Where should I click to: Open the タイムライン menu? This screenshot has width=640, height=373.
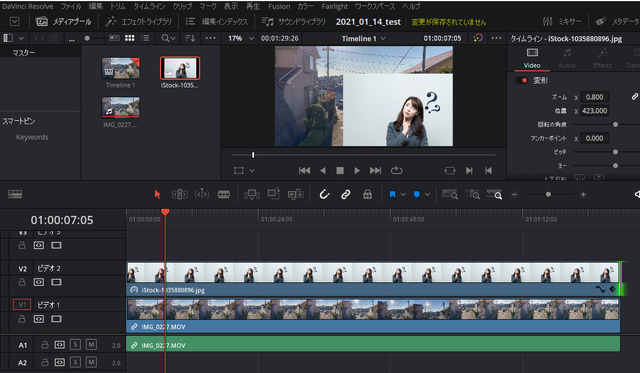tap(149, 6)
